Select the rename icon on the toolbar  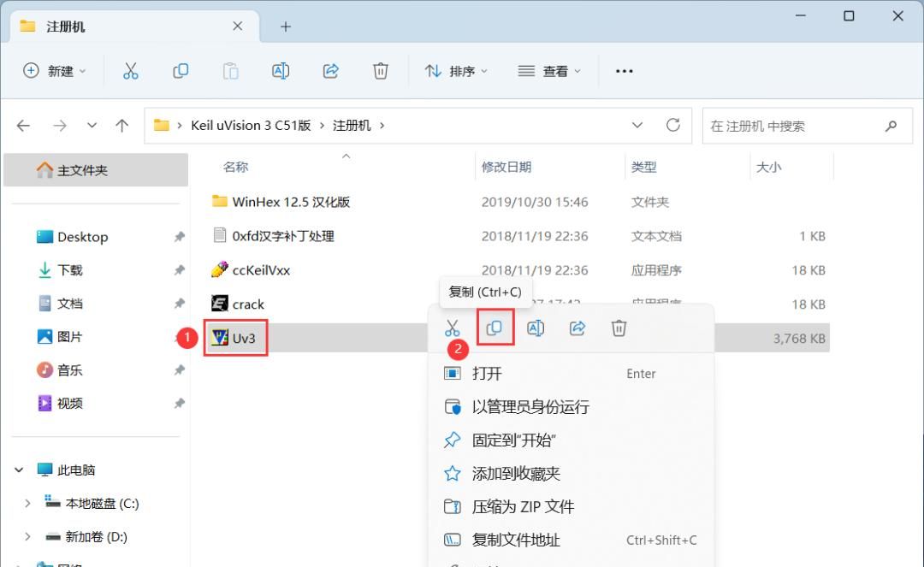tap(281, 71)
